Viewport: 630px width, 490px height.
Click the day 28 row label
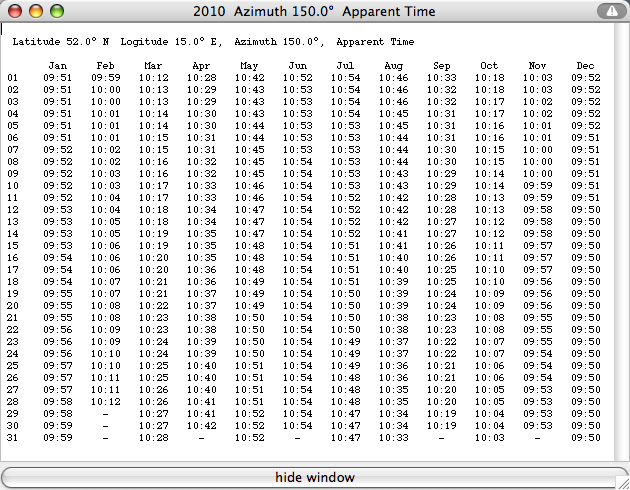coord(12,402)
